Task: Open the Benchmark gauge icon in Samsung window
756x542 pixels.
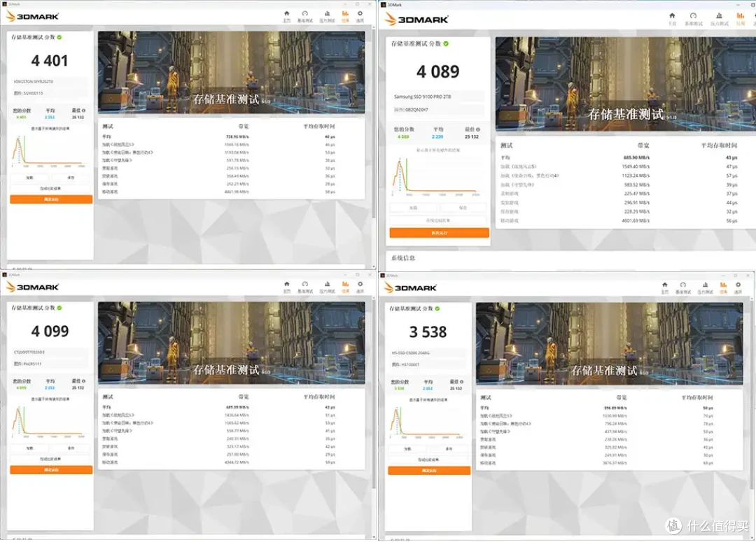Action: [x=693, y=17]
